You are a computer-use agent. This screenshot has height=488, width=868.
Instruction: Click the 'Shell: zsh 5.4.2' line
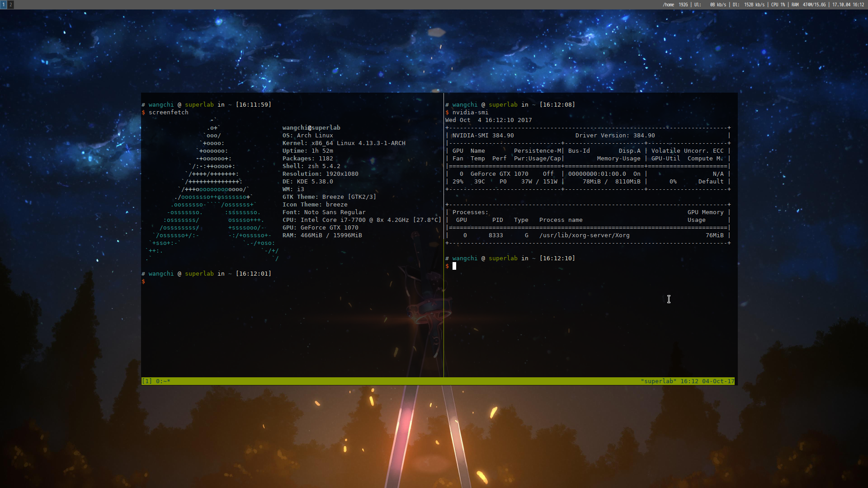[311, 166]
